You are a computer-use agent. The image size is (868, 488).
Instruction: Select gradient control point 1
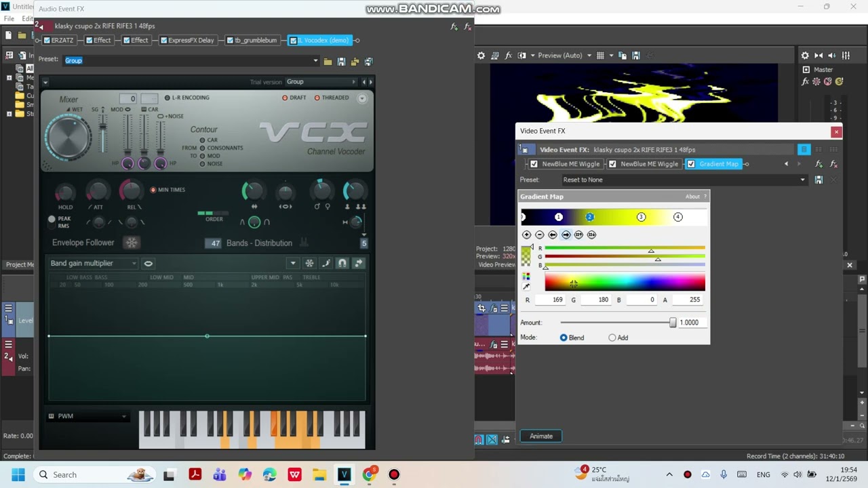(559, 217)
